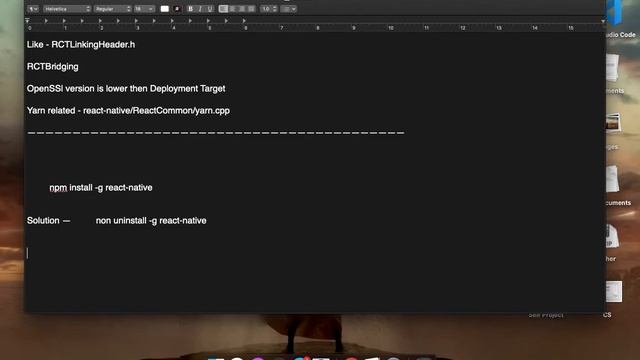This screenshot has width=640, height=360.
Task: Open the 1.0 line spacing dropdown
Action: click(x=269, y=9)
